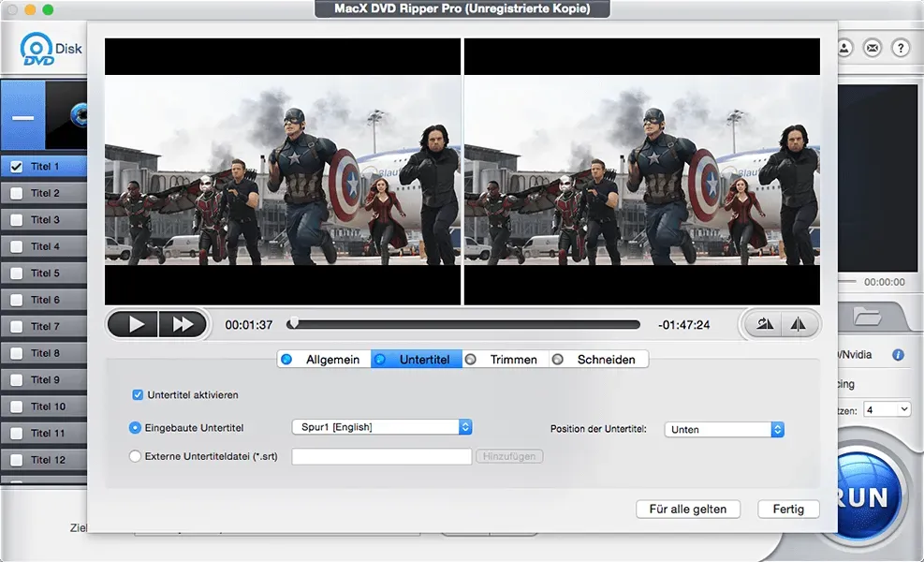Click the Fertig button
This screenshot has width=924, height=562.
pyautogui.click(x=788, y=509)
